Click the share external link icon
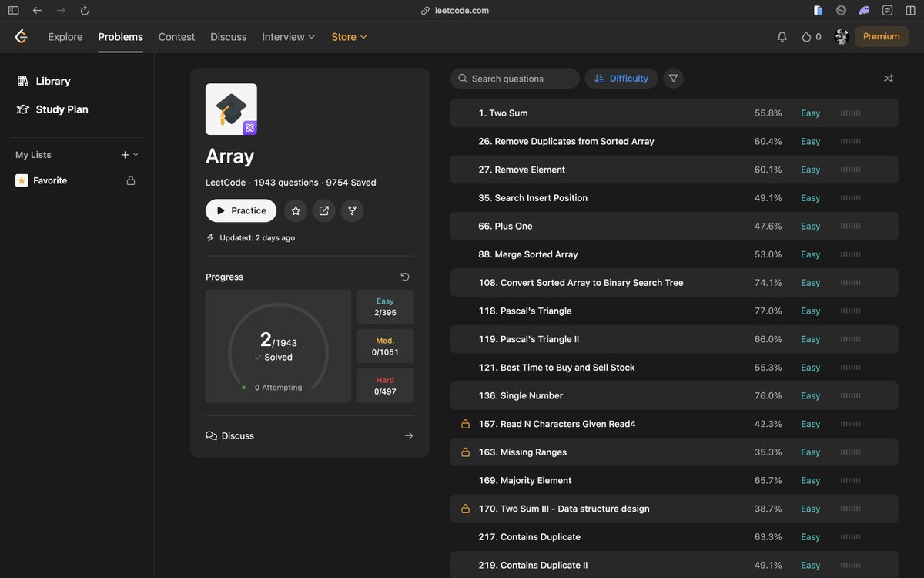Viewport: 924px width, 578px height. pos(324,210)
